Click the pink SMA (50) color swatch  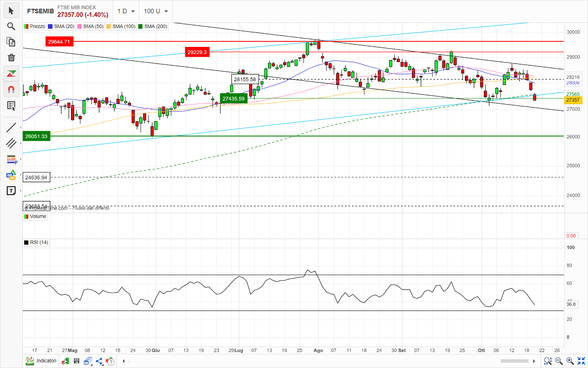click(x=79, y=26)
